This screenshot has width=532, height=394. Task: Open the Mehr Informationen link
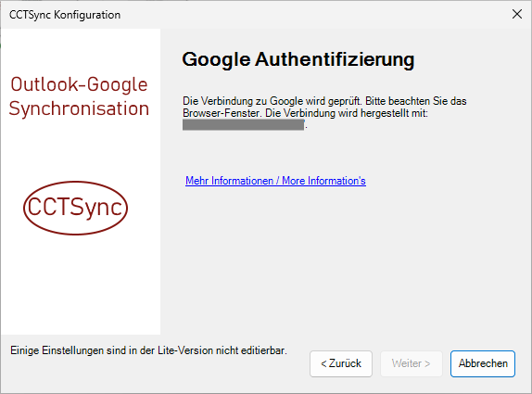coord(275,181)
